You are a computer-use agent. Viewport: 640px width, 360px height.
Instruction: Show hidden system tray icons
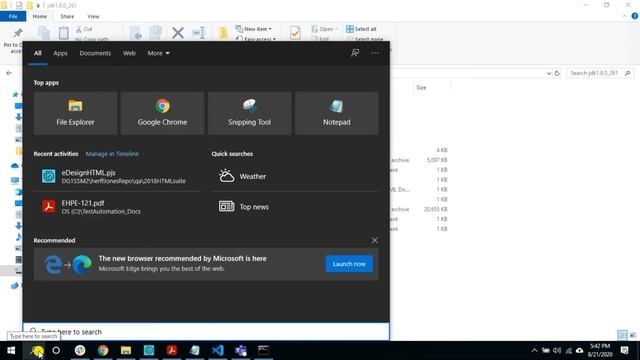[x=534, y=351]
